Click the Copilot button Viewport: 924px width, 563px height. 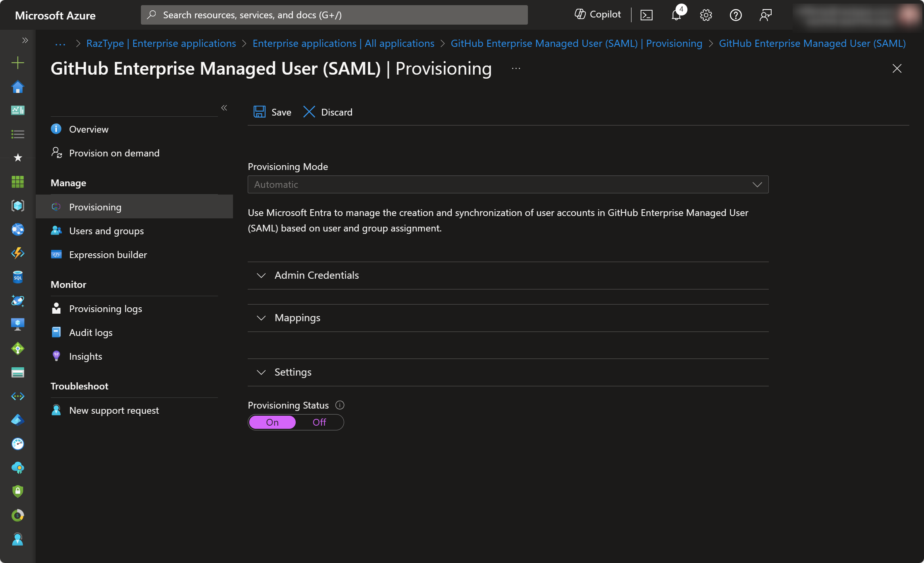[598, 15]
